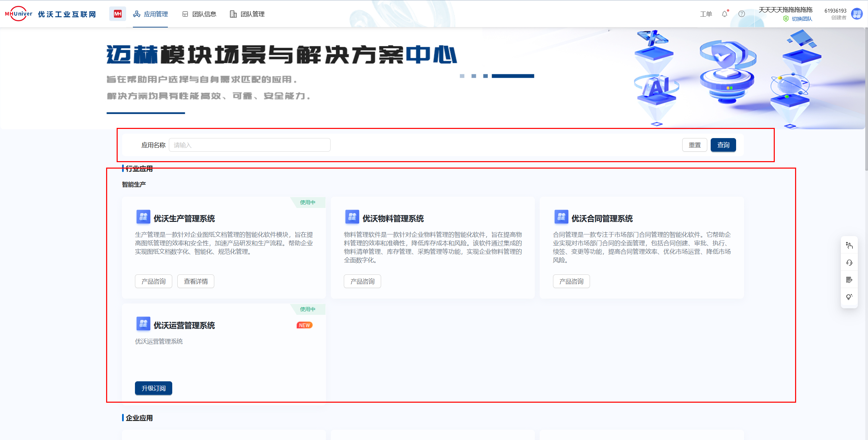Viewport: 868px width, 440px height.
Task: Click the customer service headset icon
Action: click(849, 263)
